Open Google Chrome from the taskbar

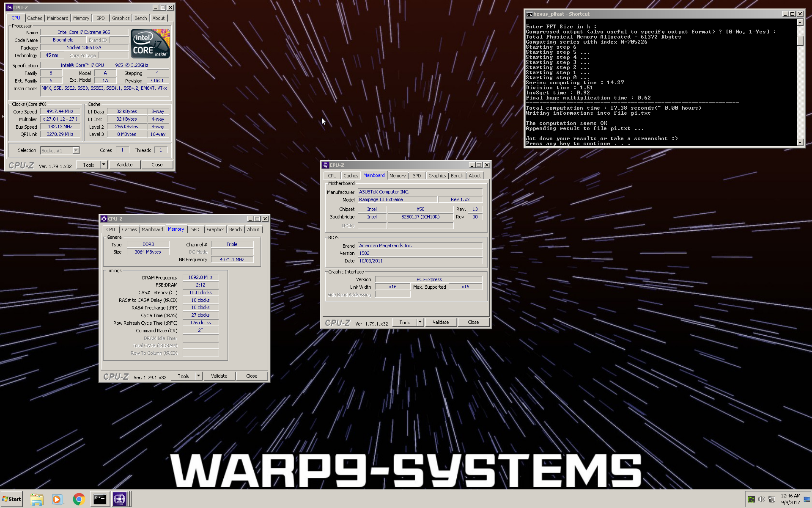click(79, 499)
